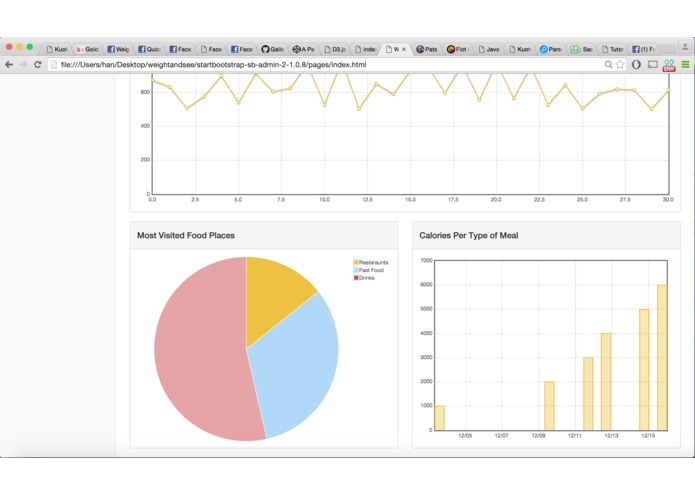Switch to the Flot tab
The height and width of the screenshot is (494, 695).
pyautogui.click(x=458, y=49)
